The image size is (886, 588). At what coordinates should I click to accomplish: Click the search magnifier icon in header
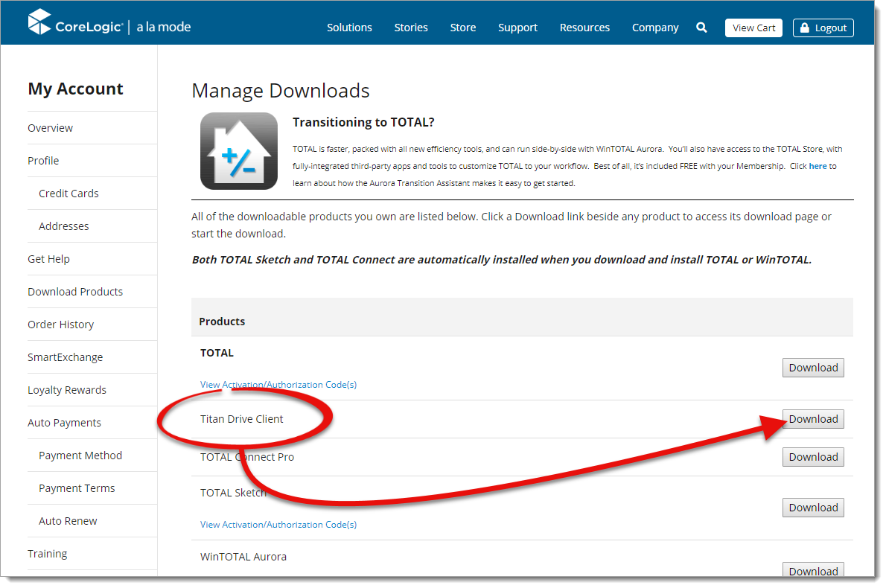coord(701,28)
